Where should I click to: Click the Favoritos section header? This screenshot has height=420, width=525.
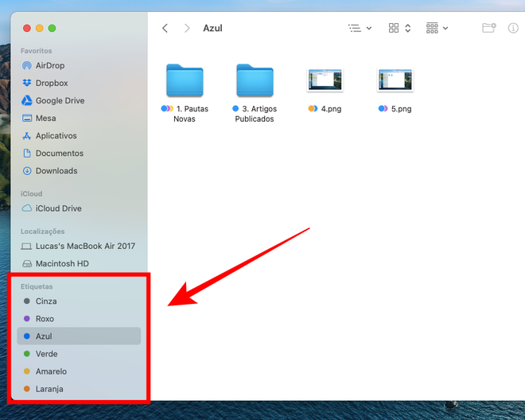36,51
